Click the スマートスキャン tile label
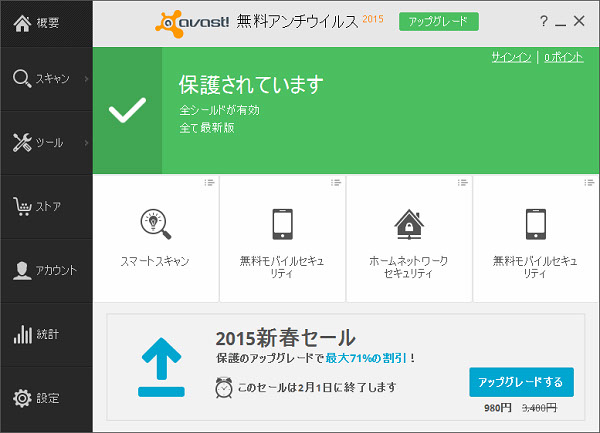The height and width of the screenshot is (433, 600). (155, 261)
